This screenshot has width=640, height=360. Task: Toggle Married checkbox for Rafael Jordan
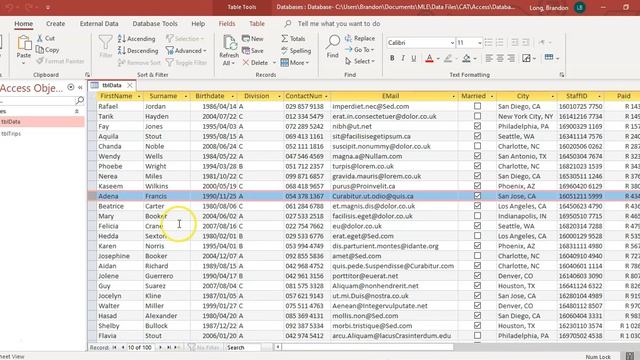tap(477, 106)
